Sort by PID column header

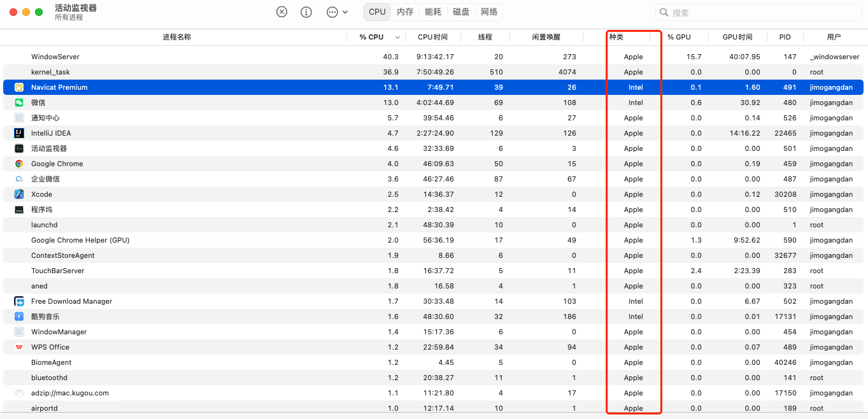coord(785,37)
